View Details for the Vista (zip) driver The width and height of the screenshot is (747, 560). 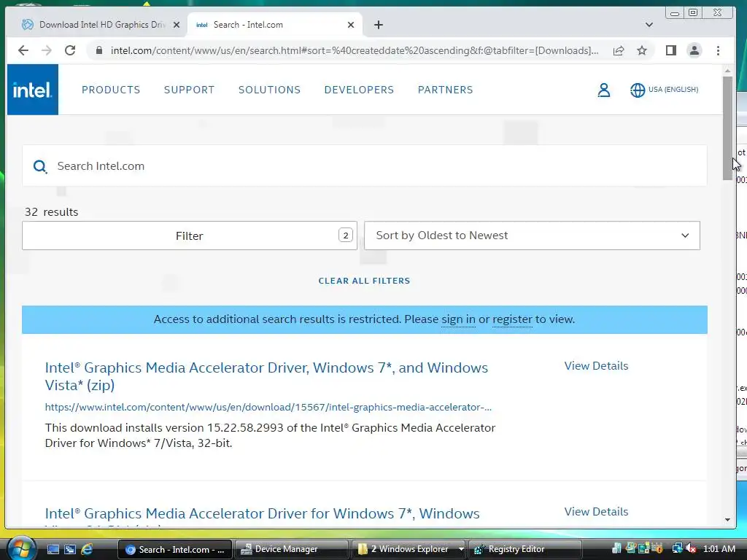[596, 366]
